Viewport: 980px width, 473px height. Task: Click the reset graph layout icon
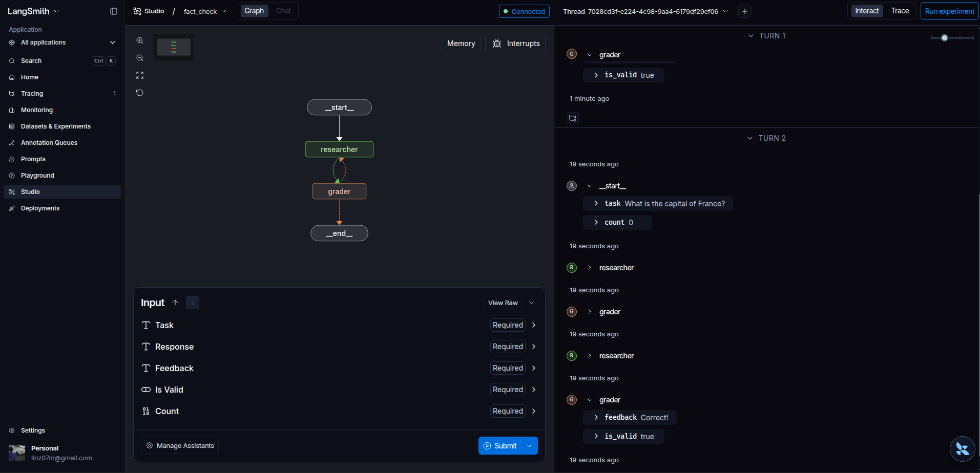click(x=140, y=93)
